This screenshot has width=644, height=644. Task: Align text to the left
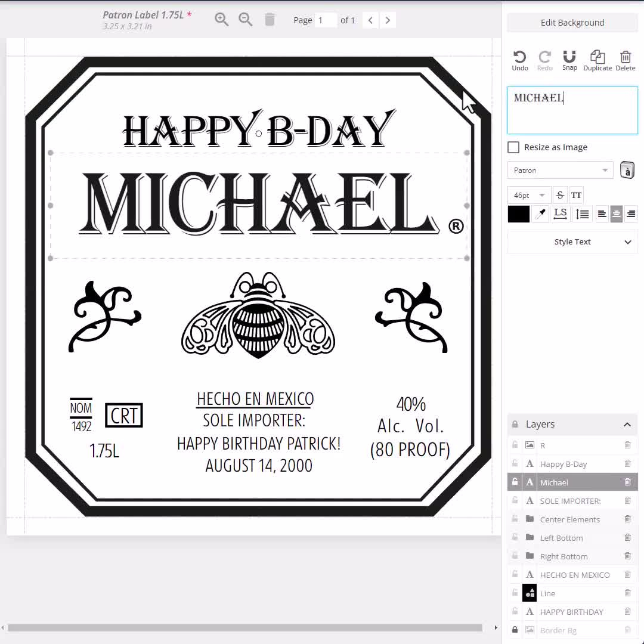(x=602, y=213)
